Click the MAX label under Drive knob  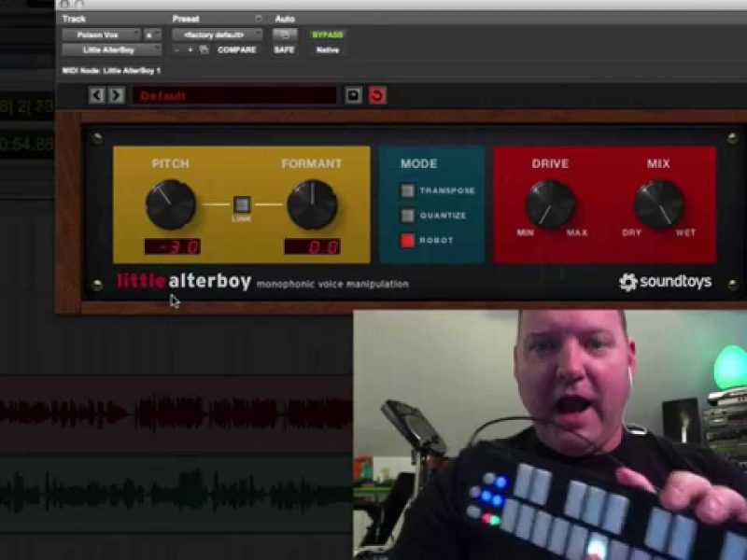[577, 232]
